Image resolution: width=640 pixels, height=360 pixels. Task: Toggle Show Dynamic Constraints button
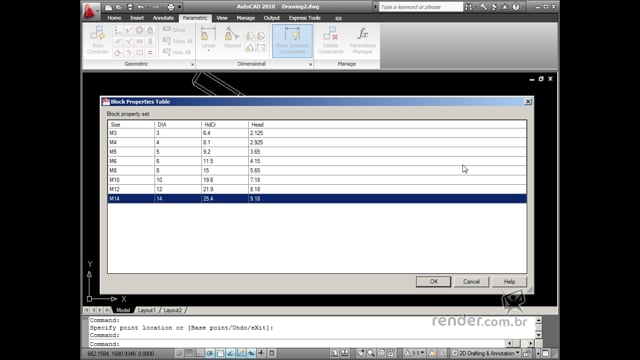pos(292,40)
